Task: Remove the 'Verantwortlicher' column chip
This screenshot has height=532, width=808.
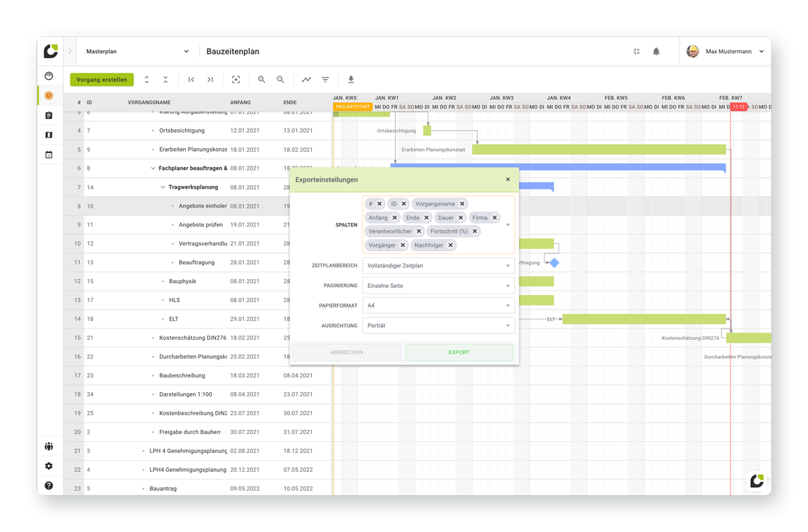Action: (x=419, y=231)
